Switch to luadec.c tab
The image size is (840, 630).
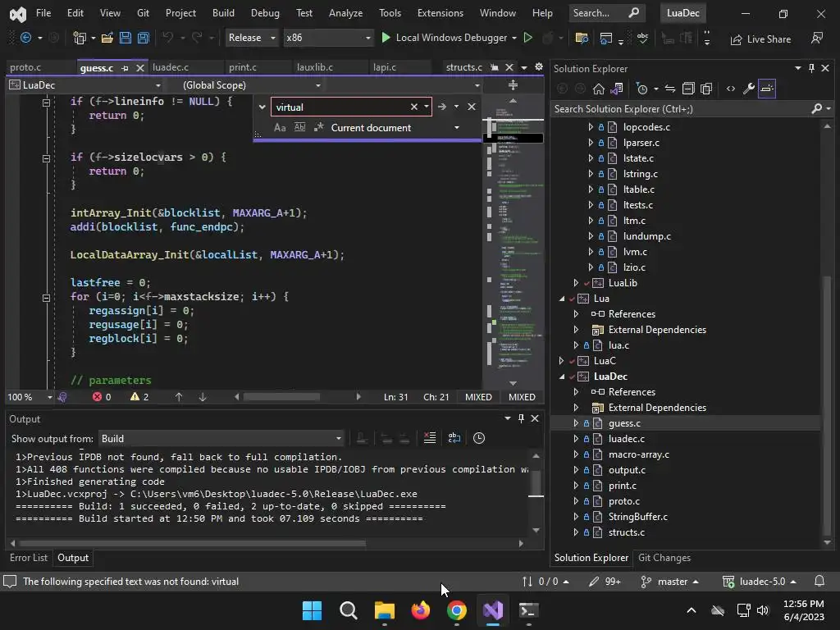171,67
